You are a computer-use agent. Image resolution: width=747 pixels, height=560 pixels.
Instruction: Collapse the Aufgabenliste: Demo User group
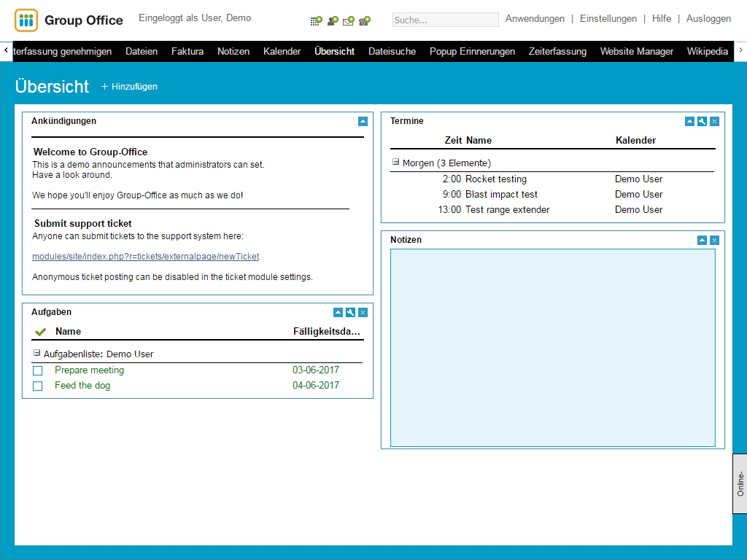click(36, 353)
